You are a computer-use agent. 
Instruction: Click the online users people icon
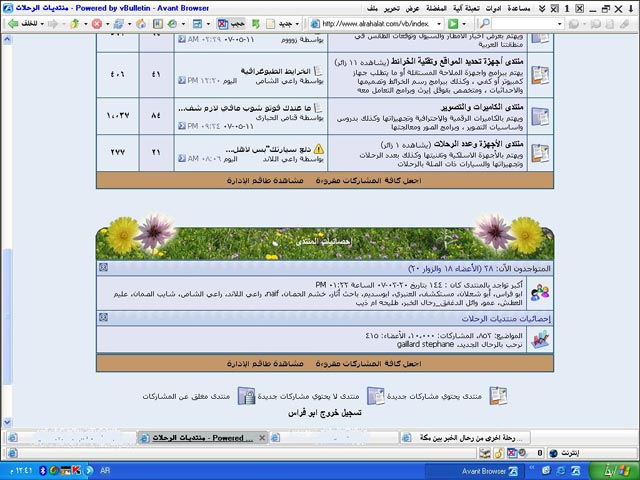(x=540, y=293)
